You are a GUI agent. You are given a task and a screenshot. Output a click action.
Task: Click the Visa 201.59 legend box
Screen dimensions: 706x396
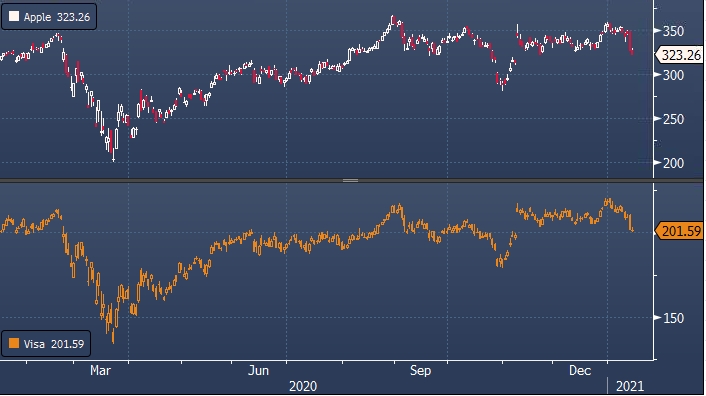(46, 344)
